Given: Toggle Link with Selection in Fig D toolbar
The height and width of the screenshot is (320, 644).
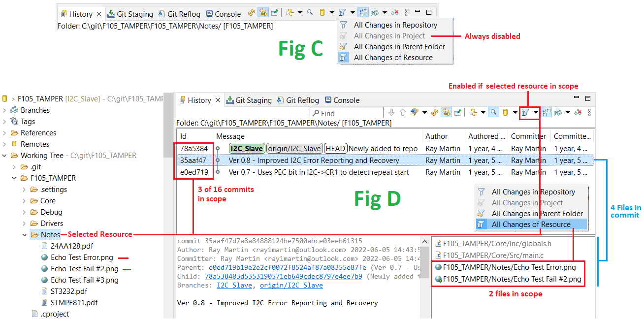Looking at the screenshot, I should point(446,113).
